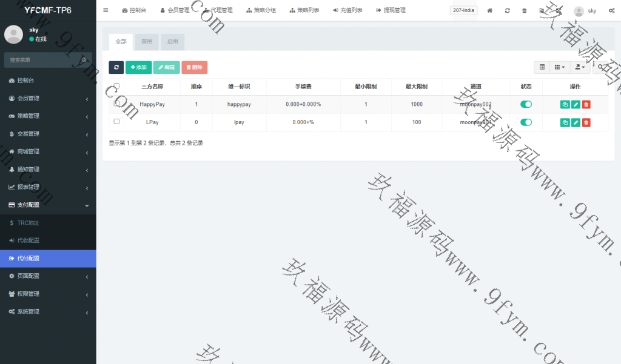The height and width of the screenshot is (364, 621).
Task: Toggle the table card view icon
Action: (542, 67)
